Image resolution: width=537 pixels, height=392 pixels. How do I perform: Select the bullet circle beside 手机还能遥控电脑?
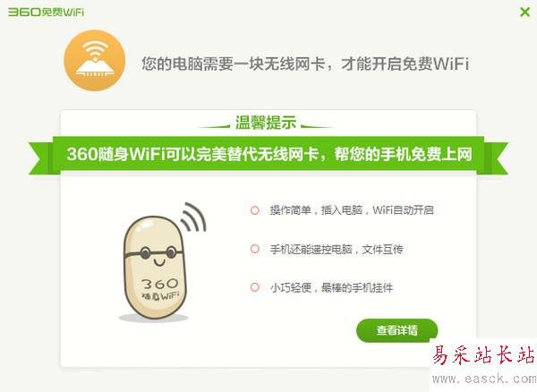click(255, 249)
